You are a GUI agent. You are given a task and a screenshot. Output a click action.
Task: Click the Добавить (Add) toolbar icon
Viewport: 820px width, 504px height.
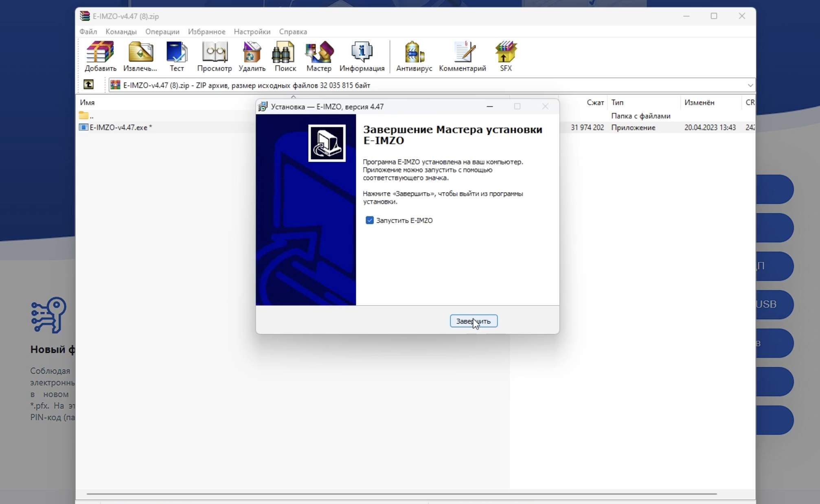tap(100, 56)
